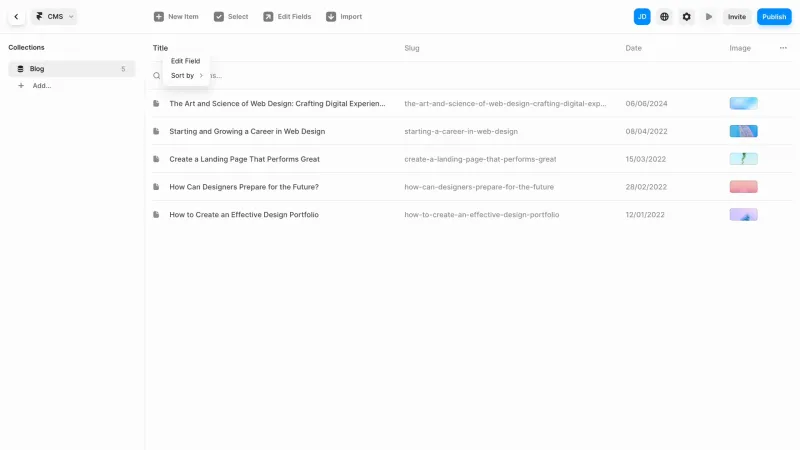Screen dimensions: 800x450
Task: Click the Title column header
Action: [160, 48]
